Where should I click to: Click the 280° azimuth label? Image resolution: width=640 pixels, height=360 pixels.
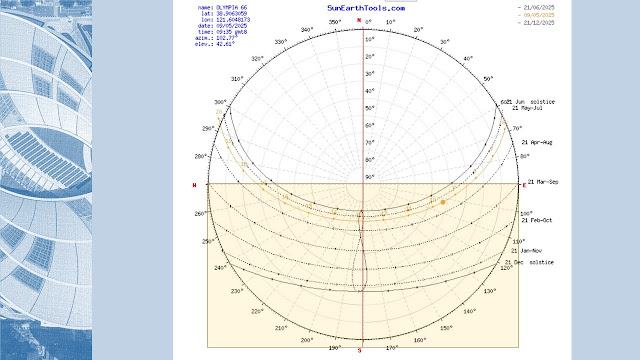(201, 156)
